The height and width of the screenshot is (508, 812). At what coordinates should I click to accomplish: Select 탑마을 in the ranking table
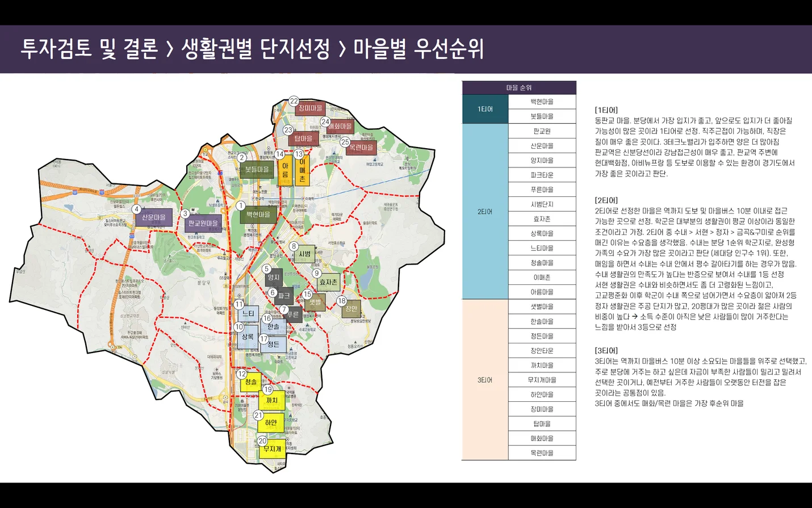coord(542,424)
